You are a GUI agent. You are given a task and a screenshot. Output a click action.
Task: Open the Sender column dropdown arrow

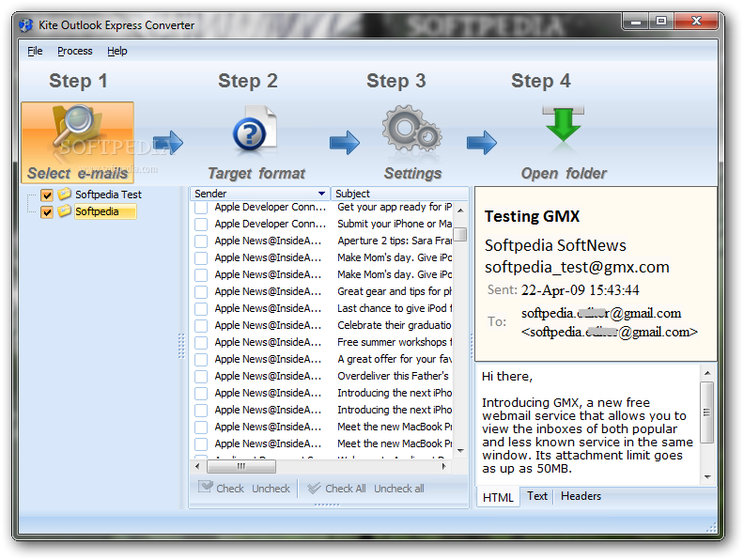[321, 194]
